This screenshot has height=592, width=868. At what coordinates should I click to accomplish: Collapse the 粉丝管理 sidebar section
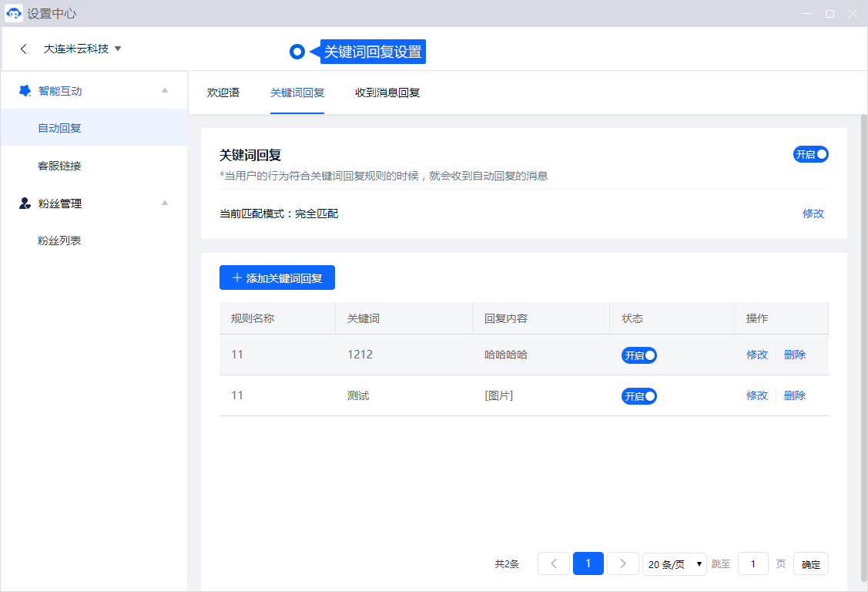click(164, 203)
